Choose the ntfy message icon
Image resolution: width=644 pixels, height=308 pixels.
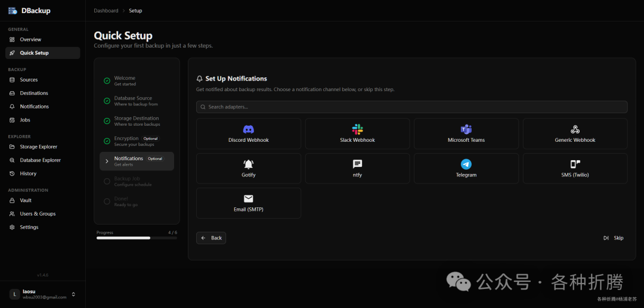[x=357, y=164]
